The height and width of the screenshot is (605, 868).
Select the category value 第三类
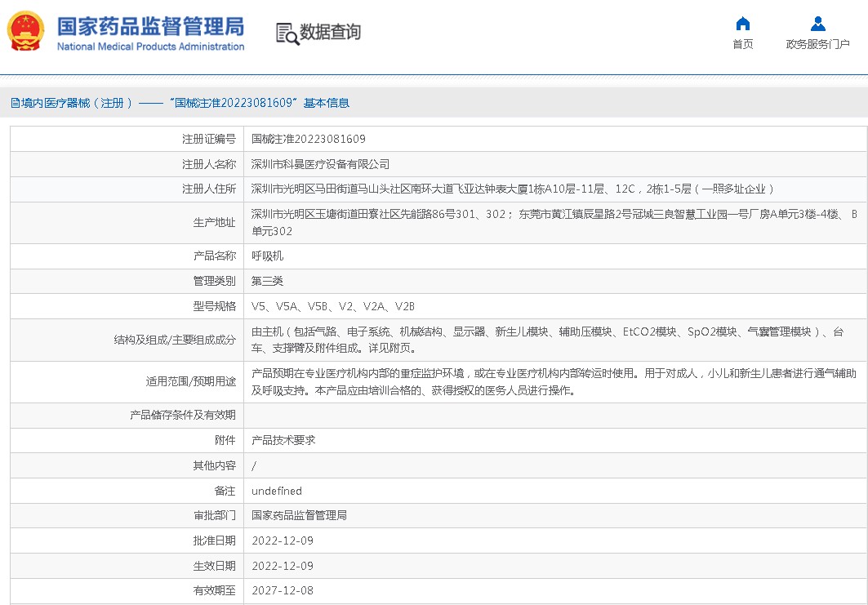(x=267, y=281)
